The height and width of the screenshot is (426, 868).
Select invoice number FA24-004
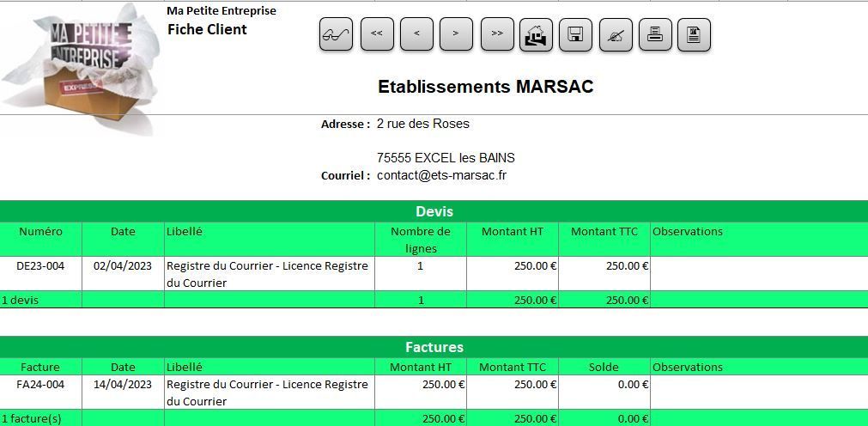click(40, 385)
